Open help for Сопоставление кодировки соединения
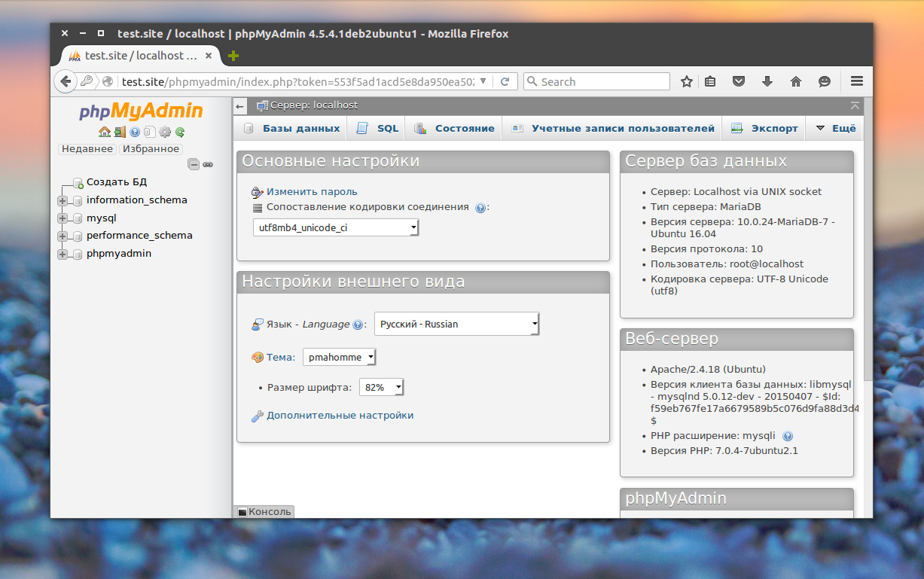This screenshot has width=924, height=579. [480, 208]
